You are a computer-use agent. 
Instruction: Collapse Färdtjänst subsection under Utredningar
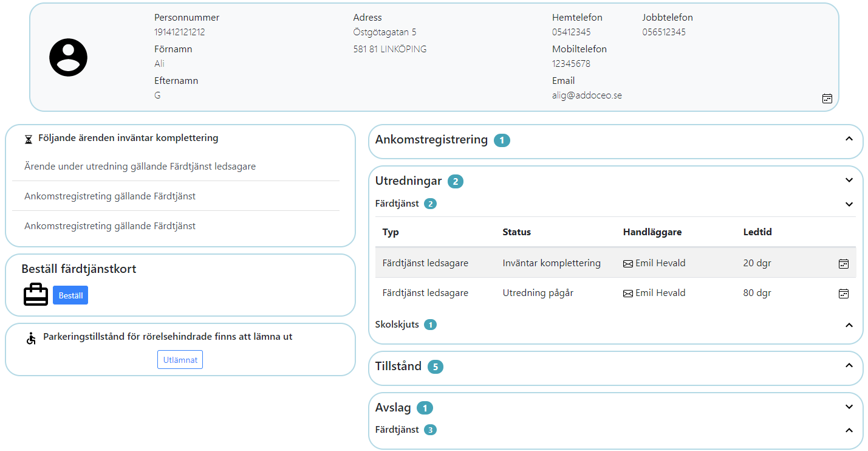coord(849,204)
